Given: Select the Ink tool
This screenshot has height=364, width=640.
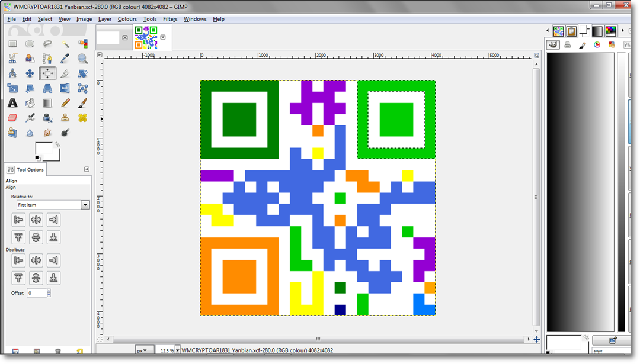Looking at the screenshot, I should (x=47, y=118).
